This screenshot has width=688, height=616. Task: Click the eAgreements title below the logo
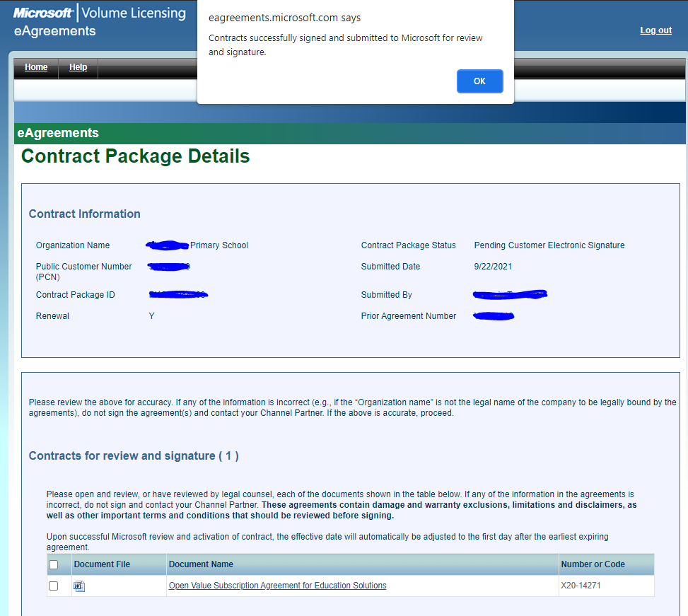[x=54, y=31]
